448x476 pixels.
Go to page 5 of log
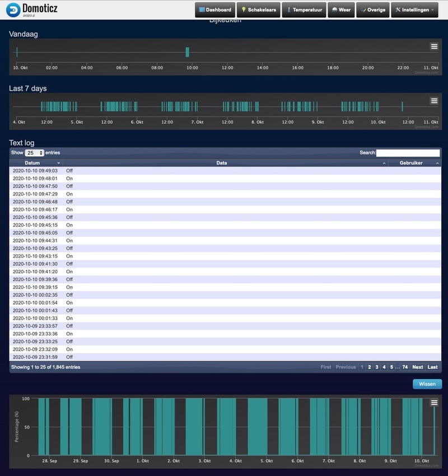click(x=391, y=367)
